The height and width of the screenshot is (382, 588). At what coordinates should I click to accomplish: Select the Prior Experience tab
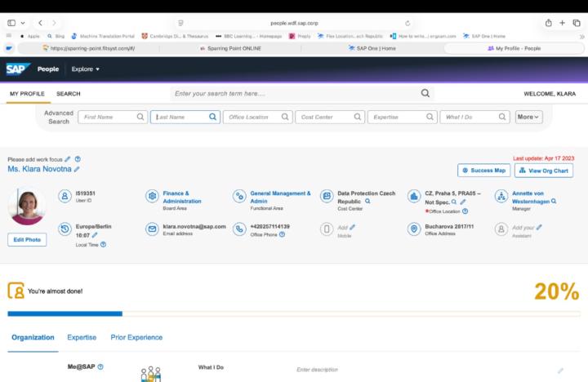point(136,337)
